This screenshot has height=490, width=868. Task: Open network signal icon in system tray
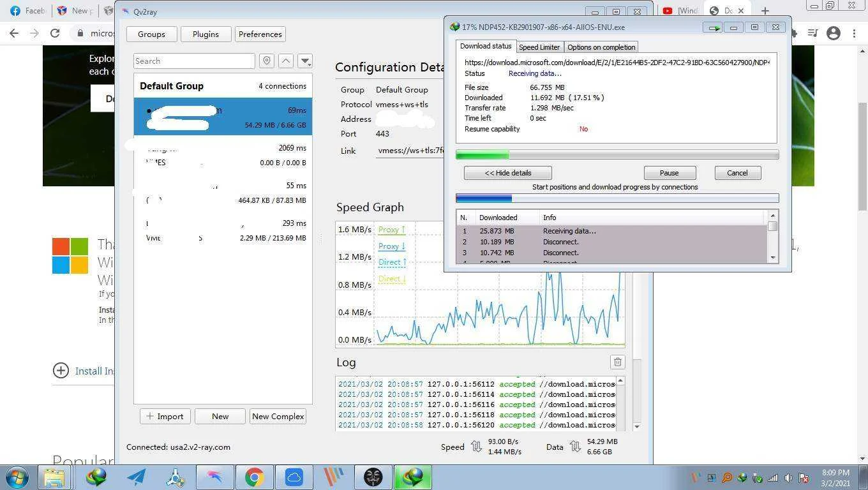(773, 478)
